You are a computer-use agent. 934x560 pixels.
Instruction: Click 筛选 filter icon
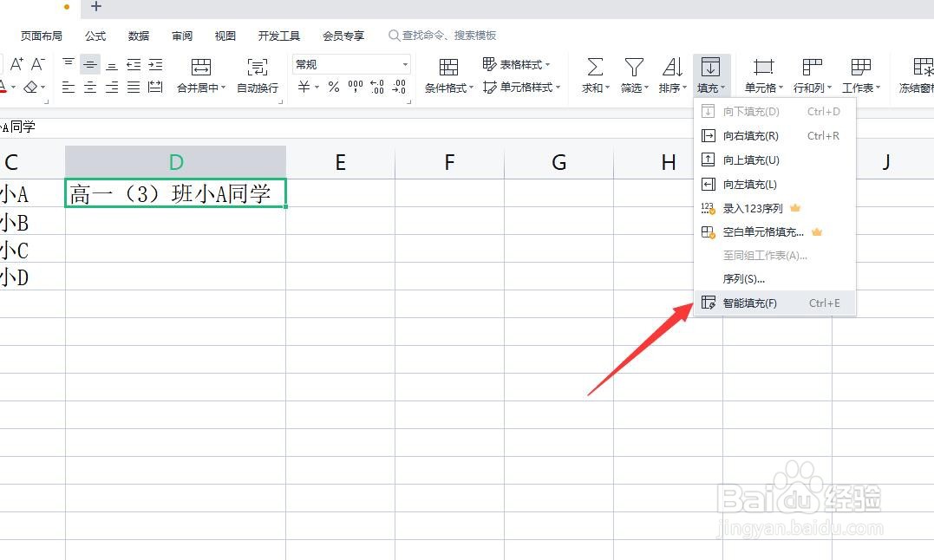click(634, 67)
